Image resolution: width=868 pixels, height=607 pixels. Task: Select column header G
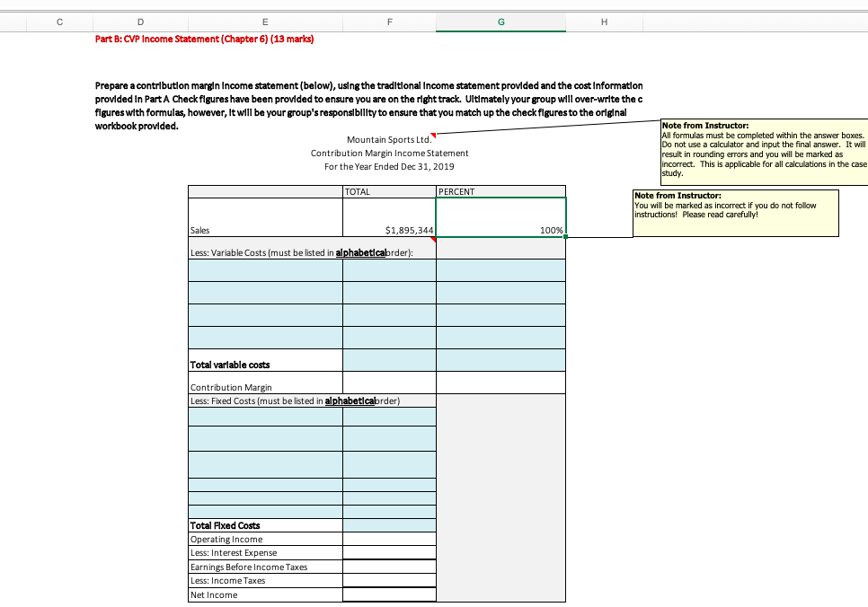500,21
